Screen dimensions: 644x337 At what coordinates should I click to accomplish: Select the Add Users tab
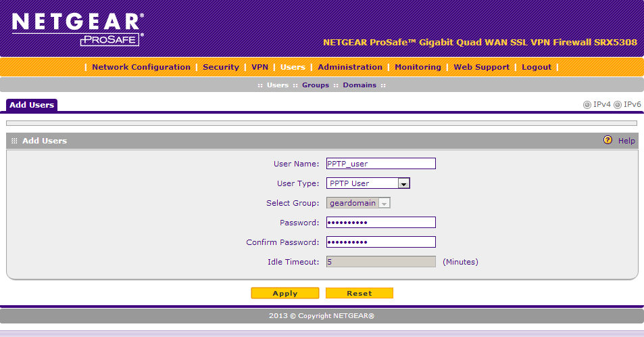[32, 105]
